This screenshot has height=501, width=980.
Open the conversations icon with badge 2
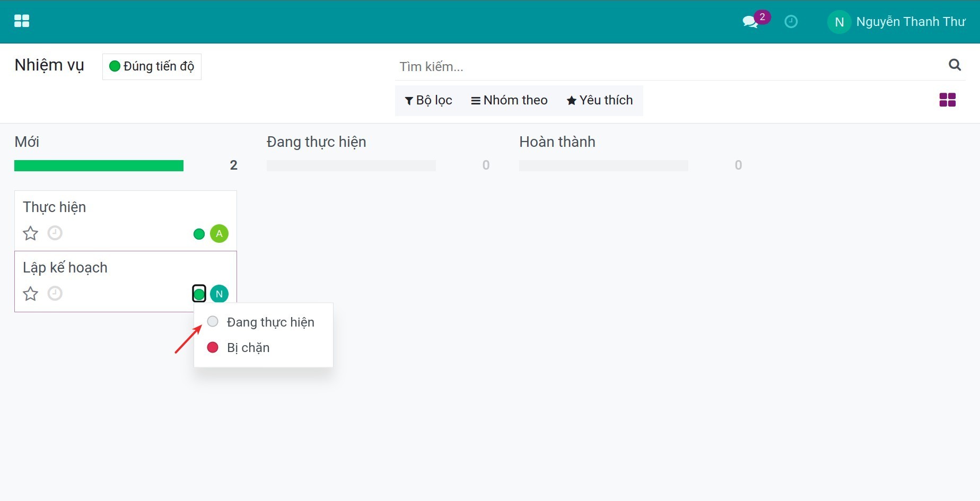750,22
